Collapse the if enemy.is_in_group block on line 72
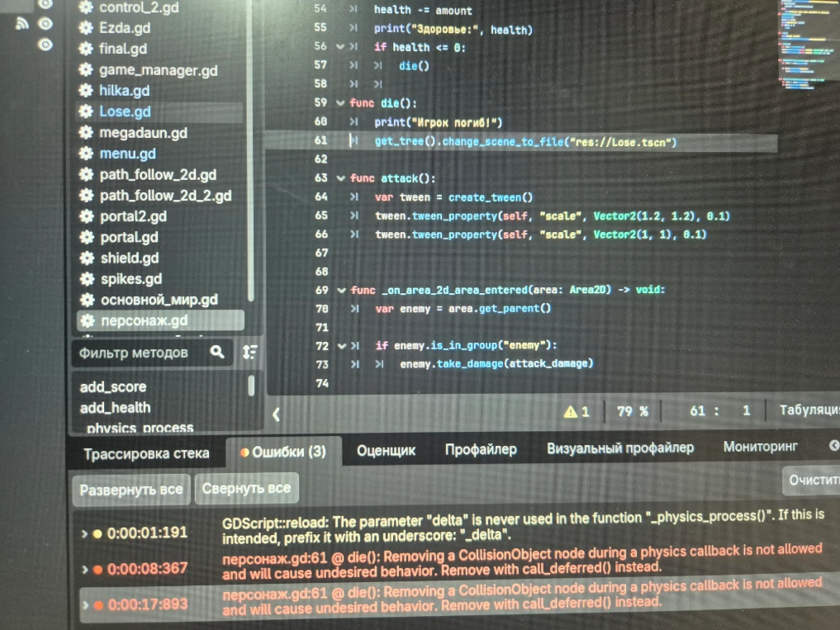 tap(342, 345)
